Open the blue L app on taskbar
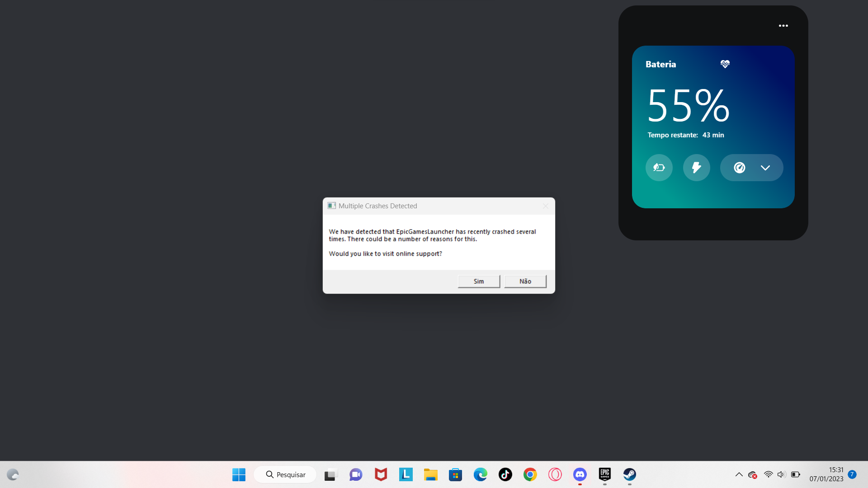 pyautogui.click(x=406, y=474)
